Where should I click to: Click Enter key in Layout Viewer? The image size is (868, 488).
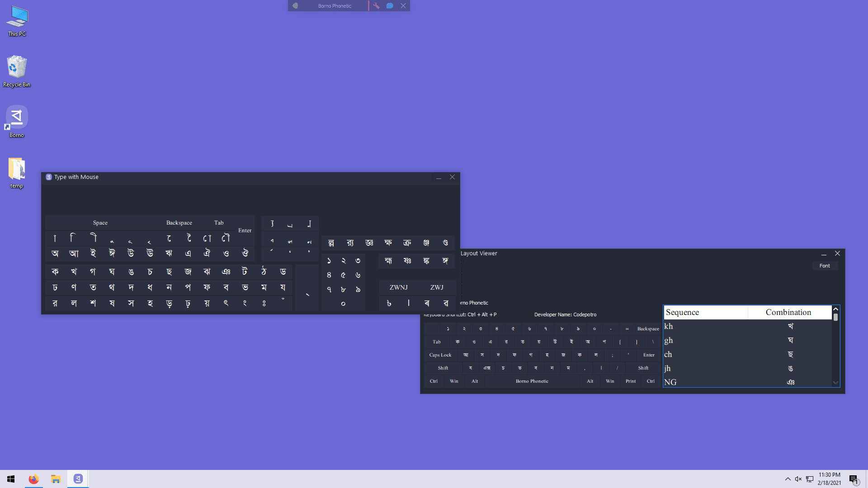click(649, 355)
